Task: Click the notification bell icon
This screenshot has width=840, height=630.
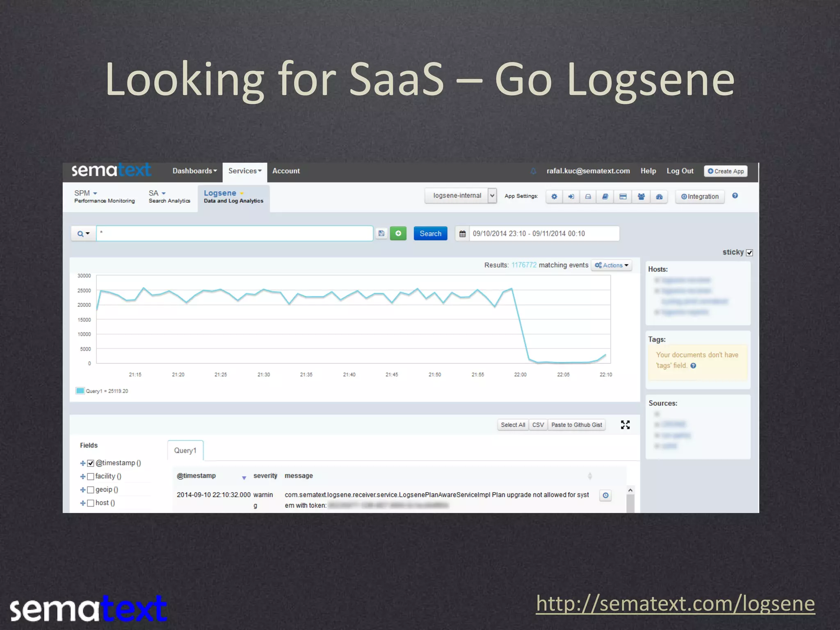Action: pos(533,171)
